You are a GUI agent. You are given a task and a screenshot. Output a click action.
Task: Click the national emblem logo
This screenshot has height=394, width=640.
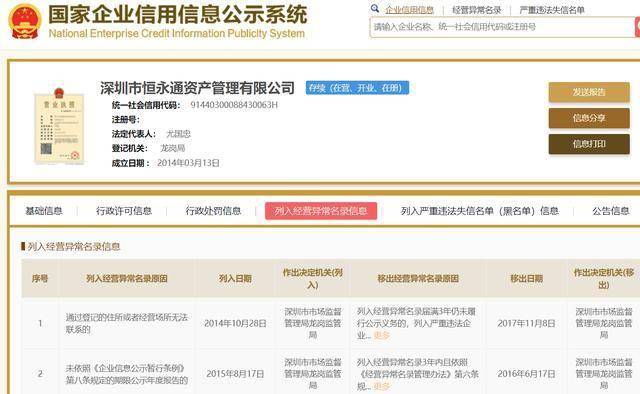click(25, 21)
